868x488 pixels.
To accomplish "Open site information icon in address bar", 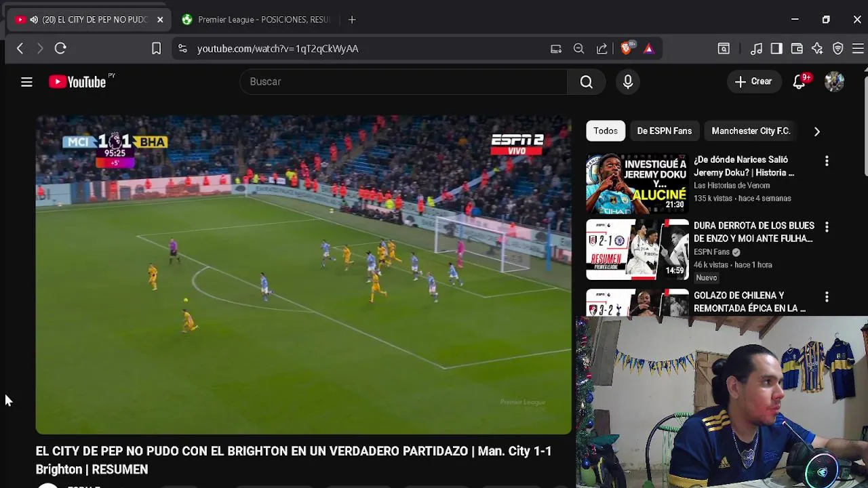I will click(x=182, y=48).
